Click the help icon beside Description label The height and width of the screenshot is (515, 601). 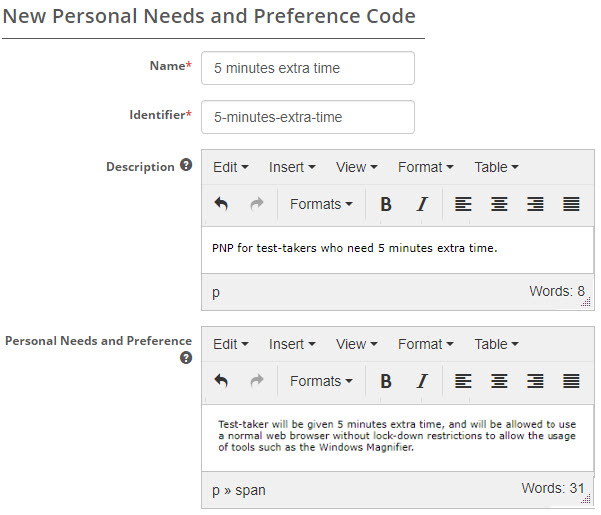pyautogui.click(x=186, y=166)
